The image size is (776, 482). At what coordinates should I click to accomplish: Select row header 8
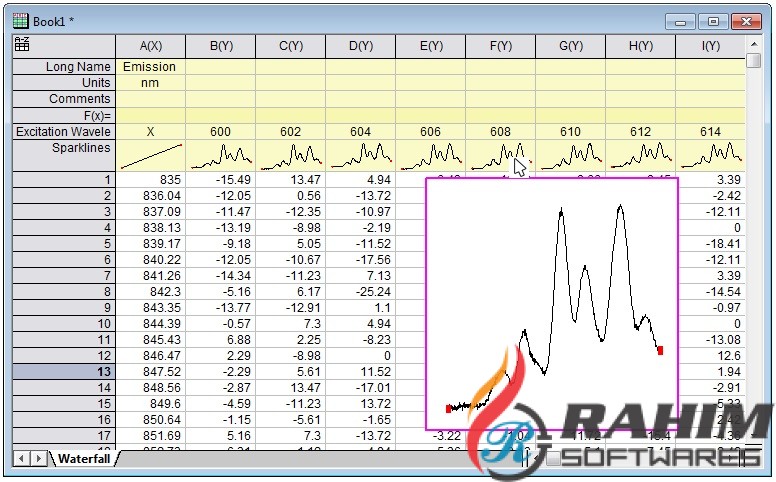(x=64, y=291)
